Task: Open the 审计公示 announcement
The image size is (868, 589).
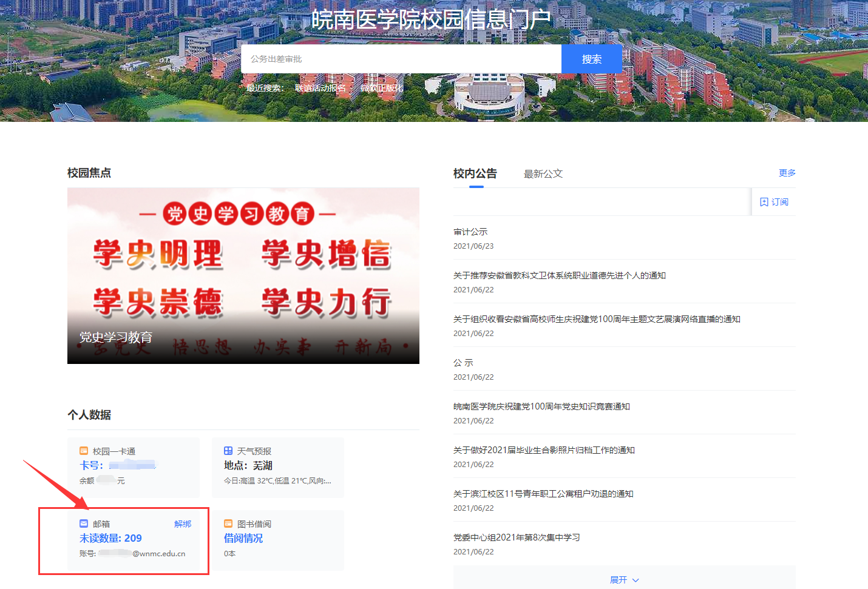Action: coord(470,232)
